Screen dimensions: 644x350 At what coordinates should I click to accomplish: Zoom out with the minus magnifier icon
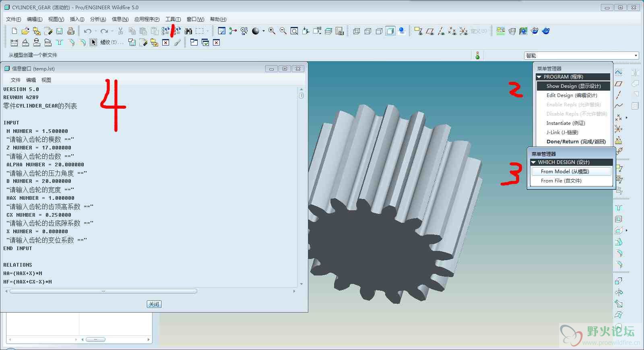pyautogui.click(x=283, y=31)
